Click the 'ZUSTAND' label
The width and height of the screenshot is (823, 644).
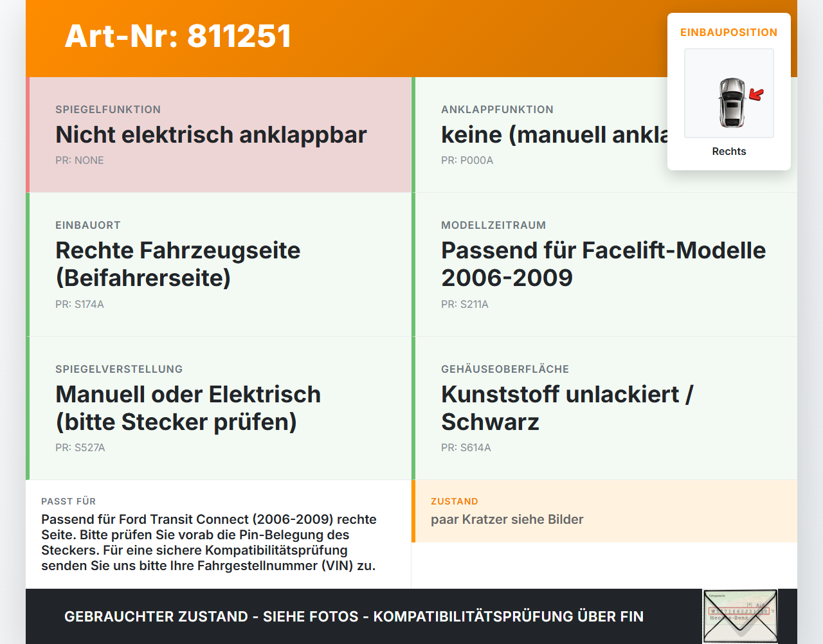coord(455,501)
